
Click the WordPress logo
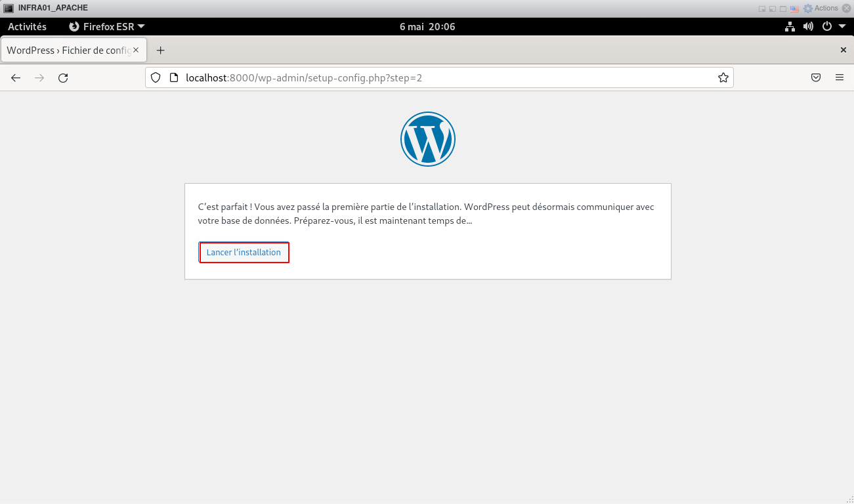coord(427,138)
